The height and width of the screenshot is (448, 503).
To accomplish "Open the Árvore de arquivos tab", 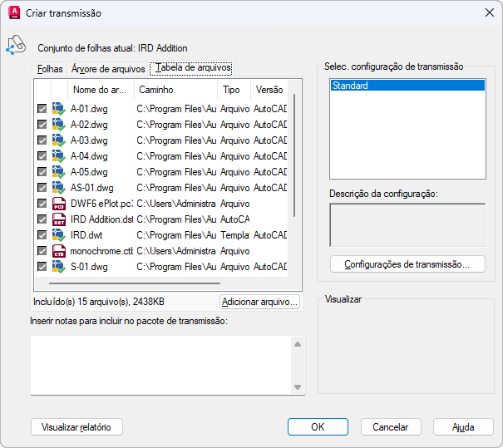I will (x=108, y=68).
